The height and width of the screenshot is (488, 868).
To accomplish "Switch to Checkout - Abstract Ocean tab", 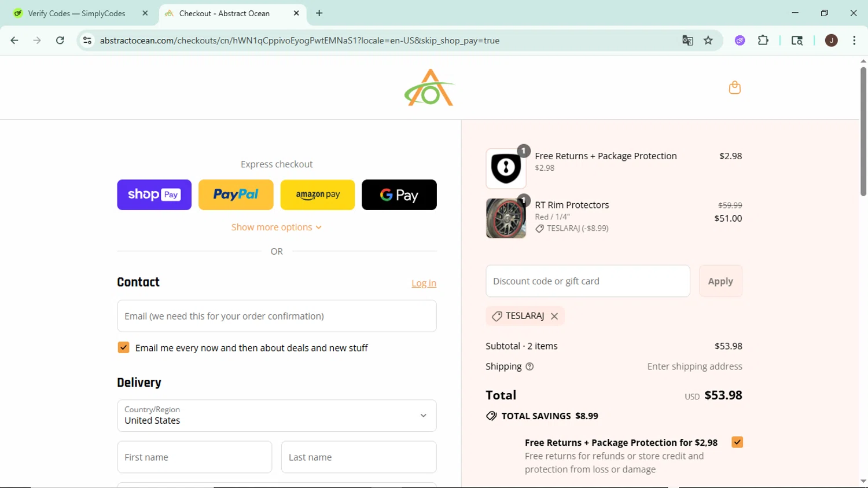I will click(x=225, y=13).
